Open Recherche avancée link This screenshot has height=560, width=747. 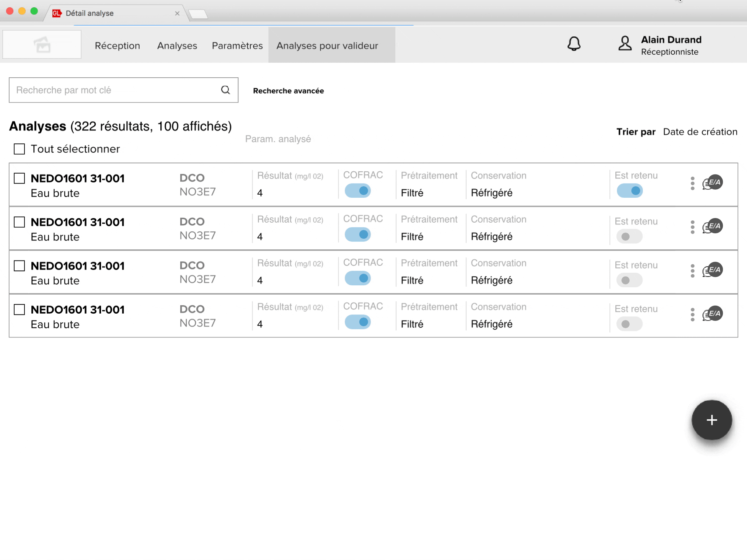point(288,91)
